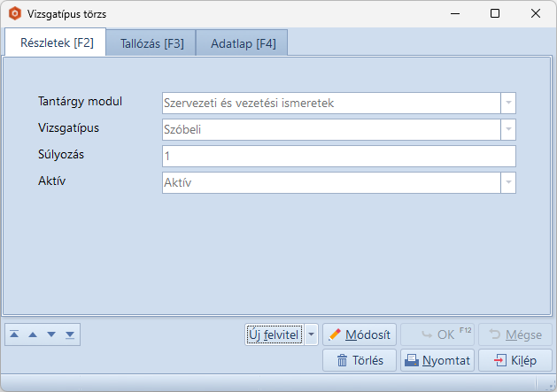Open the Adatlap [F4] tab
The image size is (557, 392).
click(243, 43)
